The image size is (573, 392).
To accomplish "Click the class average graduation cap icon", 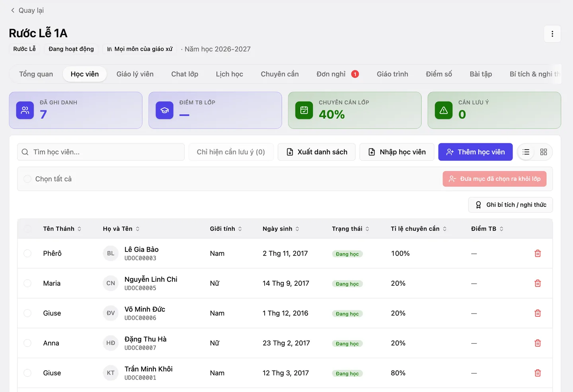I will (164, 110).
